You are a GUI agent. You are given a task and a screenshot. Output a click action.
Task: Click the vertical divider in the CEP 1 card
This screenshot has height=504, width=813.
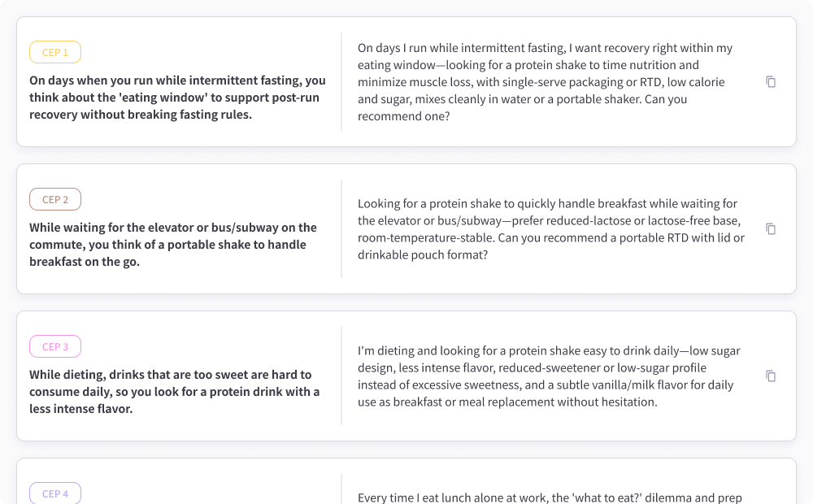[x=341, y=82]
